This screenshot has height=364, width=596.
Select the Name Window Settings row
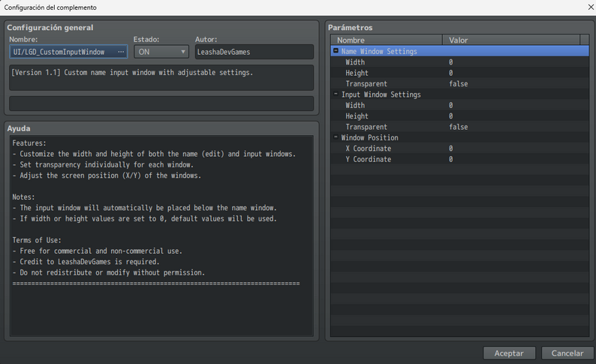tap(459, 51)
